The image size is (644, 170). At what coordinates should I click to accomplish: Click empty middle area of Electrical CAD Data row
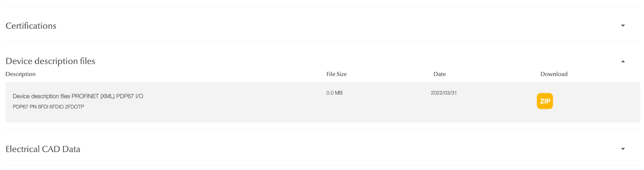click(322, 149)
